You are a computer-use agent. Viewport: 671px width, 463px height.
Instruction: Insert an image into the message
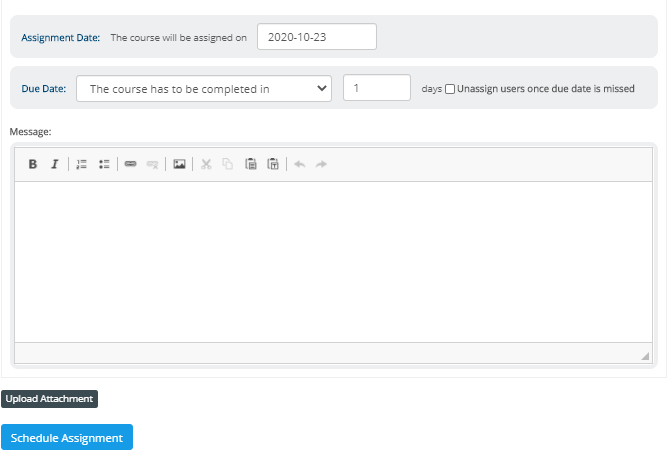click(x=179, y=164)
